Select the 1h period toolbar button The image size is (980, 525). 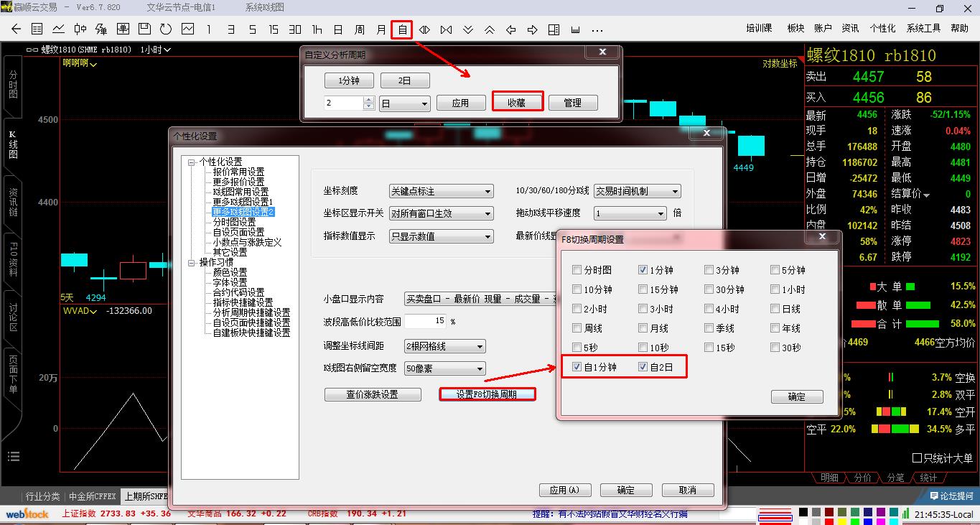point(317,29)
